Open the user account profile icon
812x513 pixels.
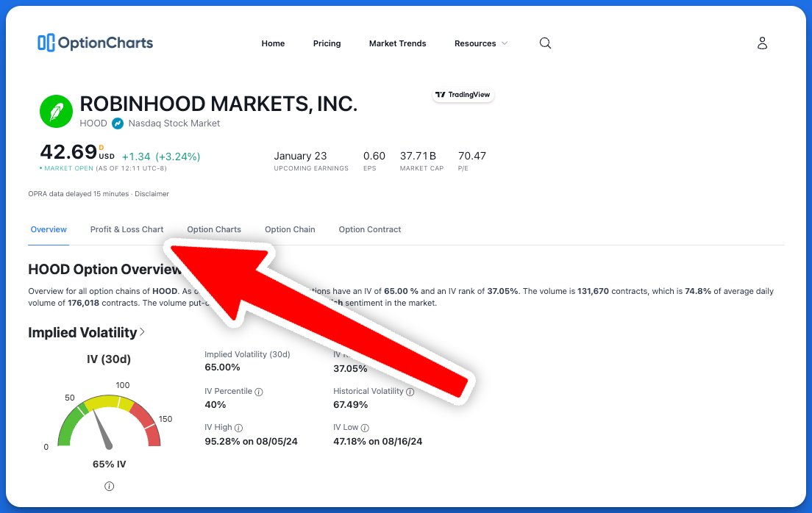click(x=762, y=43)
